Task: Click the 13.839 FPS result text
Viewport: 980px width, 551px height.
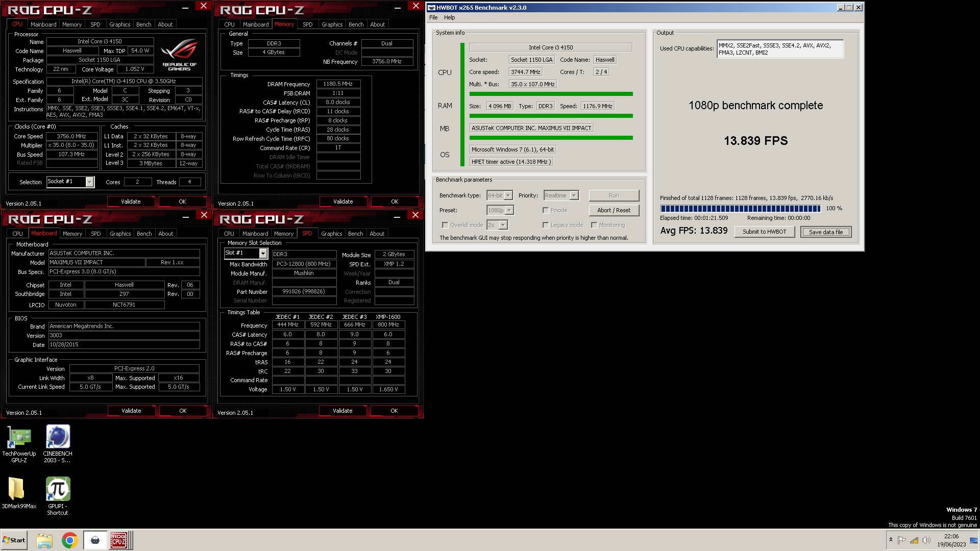Action: pyautogui.click(x=755, y=141)
